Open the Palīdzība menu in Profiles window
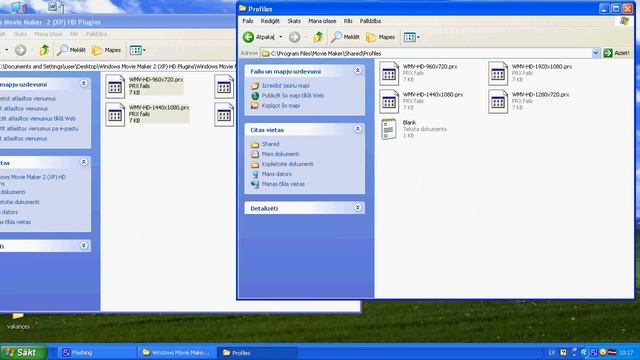Image resolution: width=640 pixels, height=360 pixels. point(370,21)
